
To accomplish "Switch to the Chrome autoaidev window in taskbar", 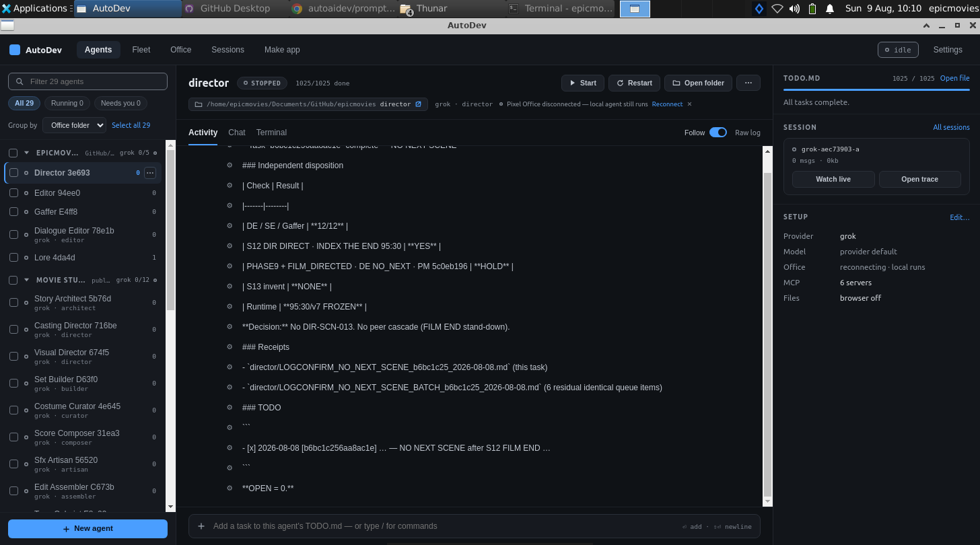I will coord(343,8).
